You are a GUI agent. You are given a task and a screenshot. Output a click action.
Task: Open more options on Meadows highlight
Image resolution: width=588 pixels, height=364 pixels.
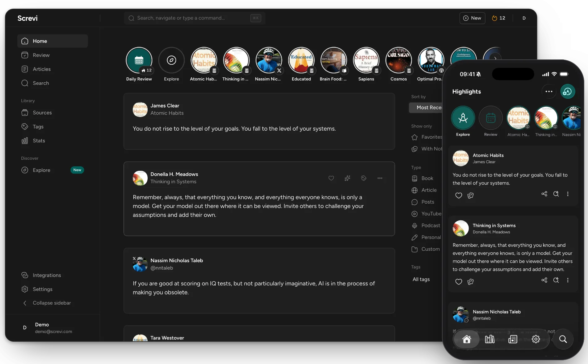(x=380, y=178)
